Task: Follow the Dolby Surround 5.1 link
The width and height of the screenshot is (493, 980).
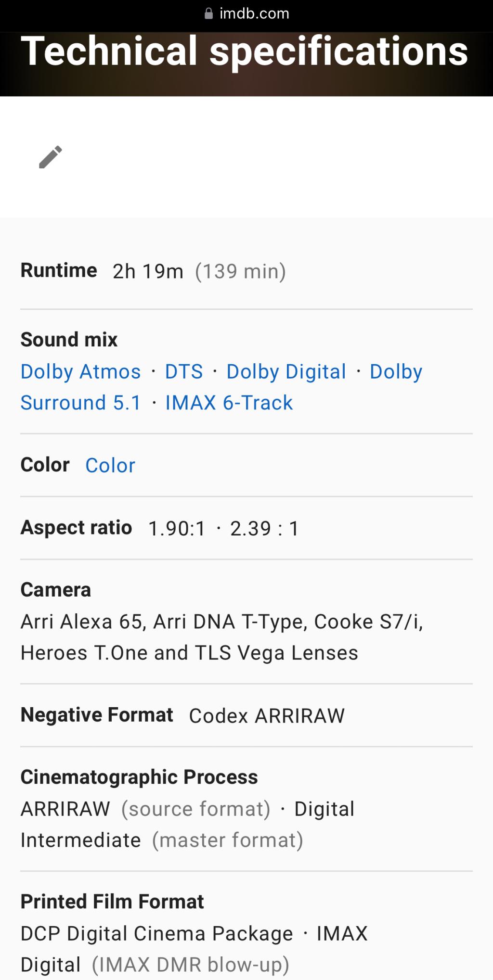Action: 221,387
